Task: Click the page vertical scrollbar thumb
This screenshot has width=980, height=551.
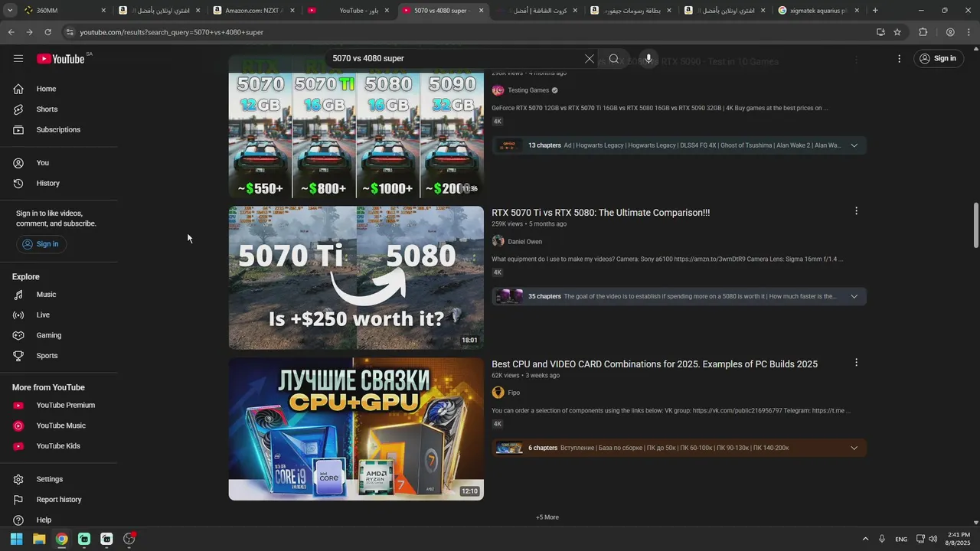Action: coord(975,225)
